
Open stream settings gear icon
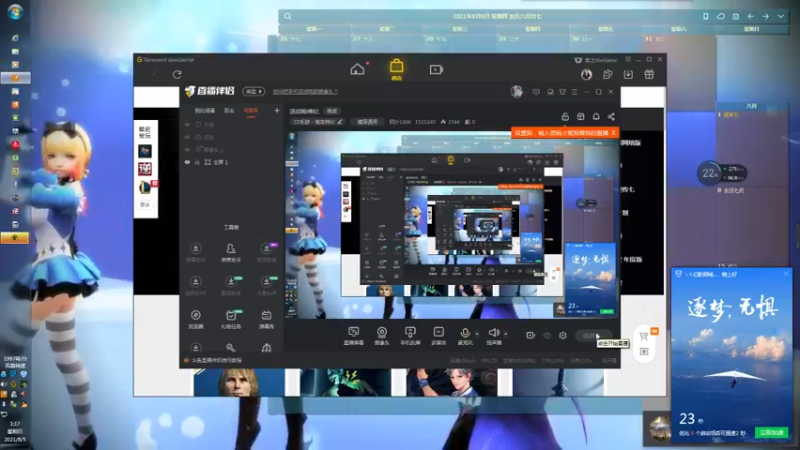[563, 335]
